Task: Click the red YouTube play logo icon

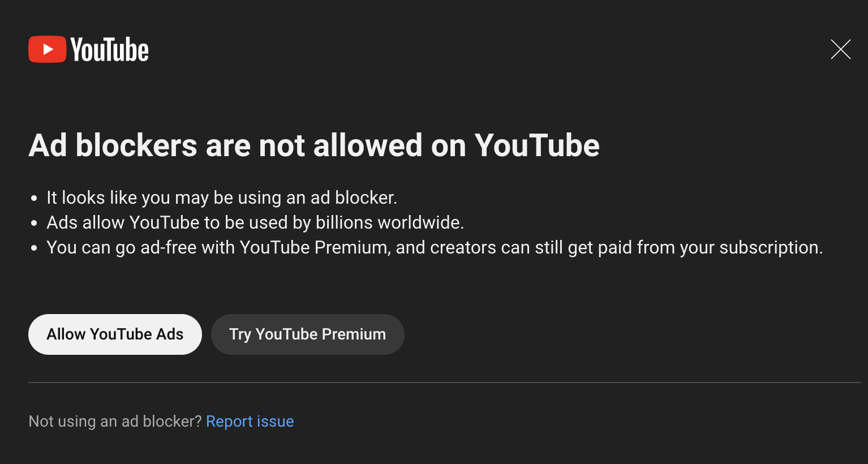Action: [48, 49]
